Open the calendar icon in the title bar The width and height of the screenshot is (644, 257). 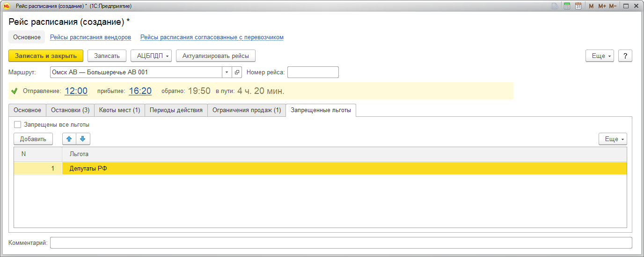click(x=578, y=6)
